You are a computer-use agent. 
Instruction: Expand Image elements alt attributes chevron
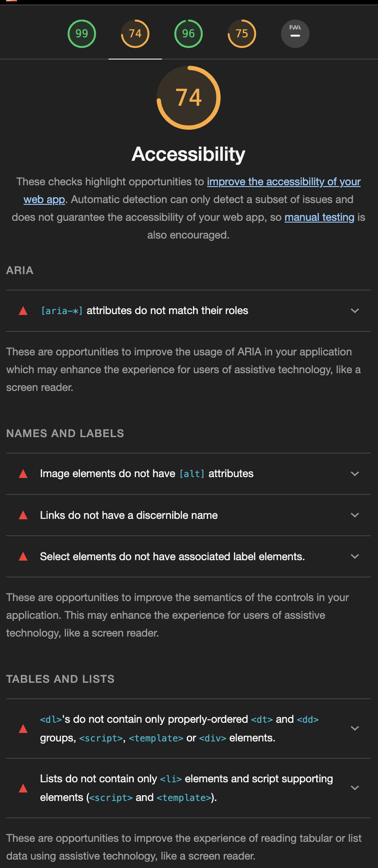[x=355, y=474]
